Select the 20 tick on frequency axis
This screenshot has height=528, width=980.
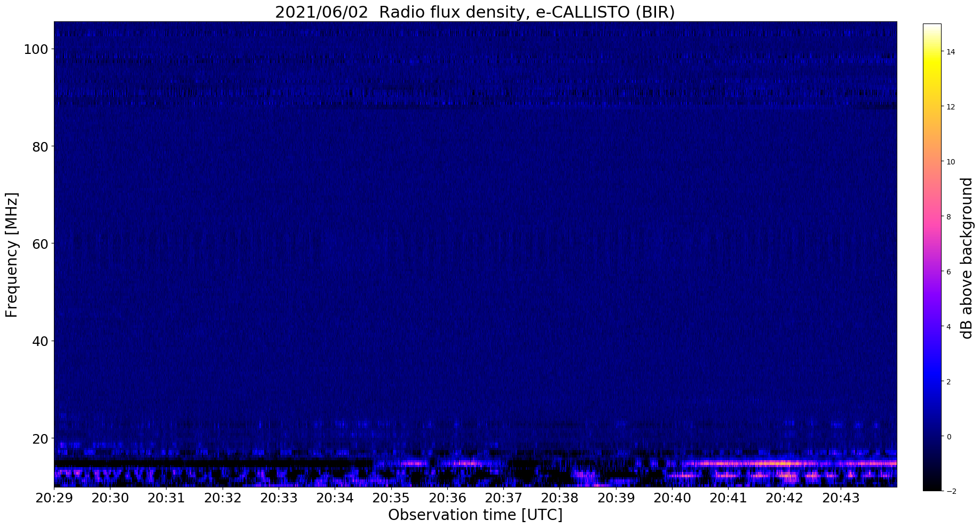[x=41, y=438]
